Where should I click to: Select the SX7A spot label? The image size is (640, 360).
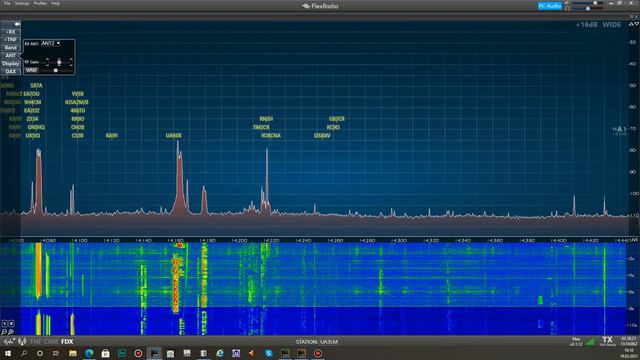pos(36,86)
